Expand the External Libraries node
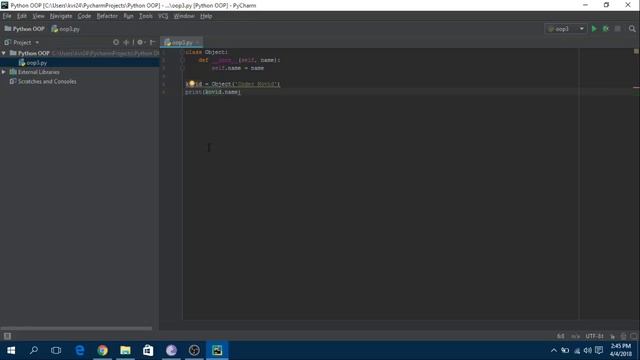This screenshot has height=360, width=640. (4, 72)
